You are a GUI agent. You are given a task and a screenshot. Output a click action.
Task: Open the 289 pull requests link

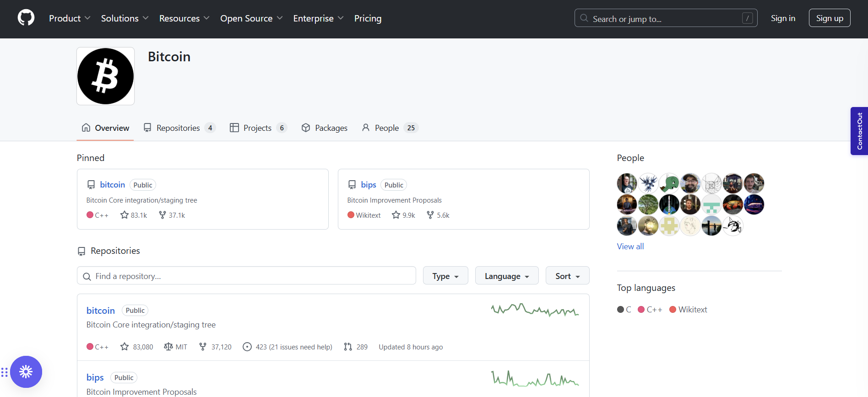[x=356, y=347]
